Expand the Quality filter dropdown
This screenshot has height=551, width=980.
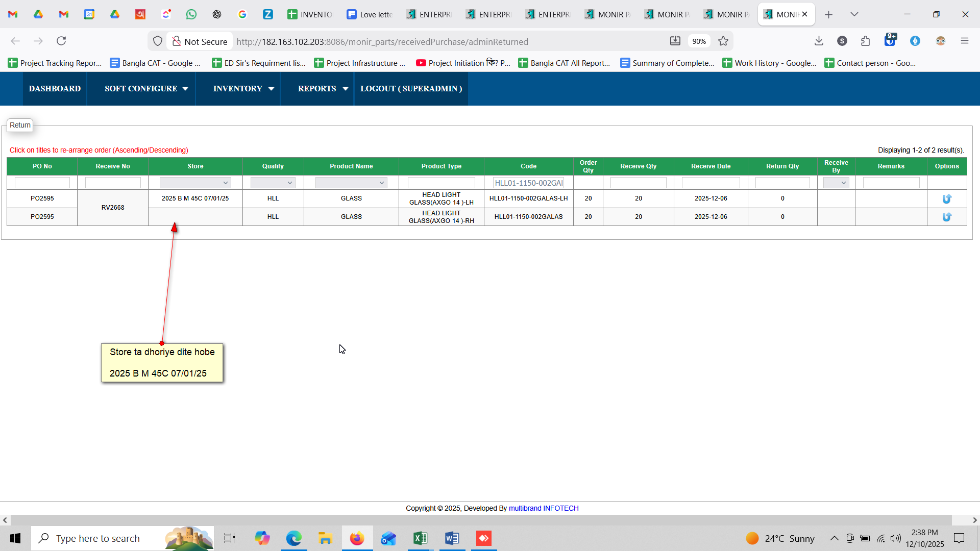(x=273, y=183)
